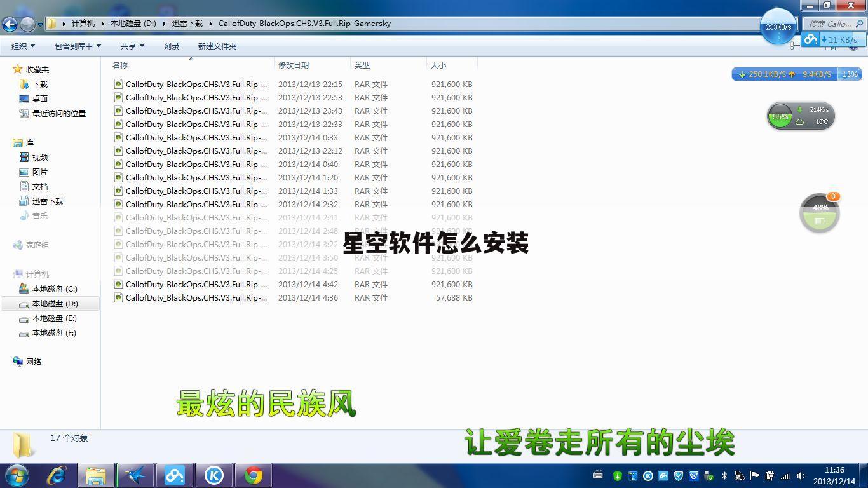
Task: Select the RAR file icon dated 2013/12/14 1:33
Action: 118,191
